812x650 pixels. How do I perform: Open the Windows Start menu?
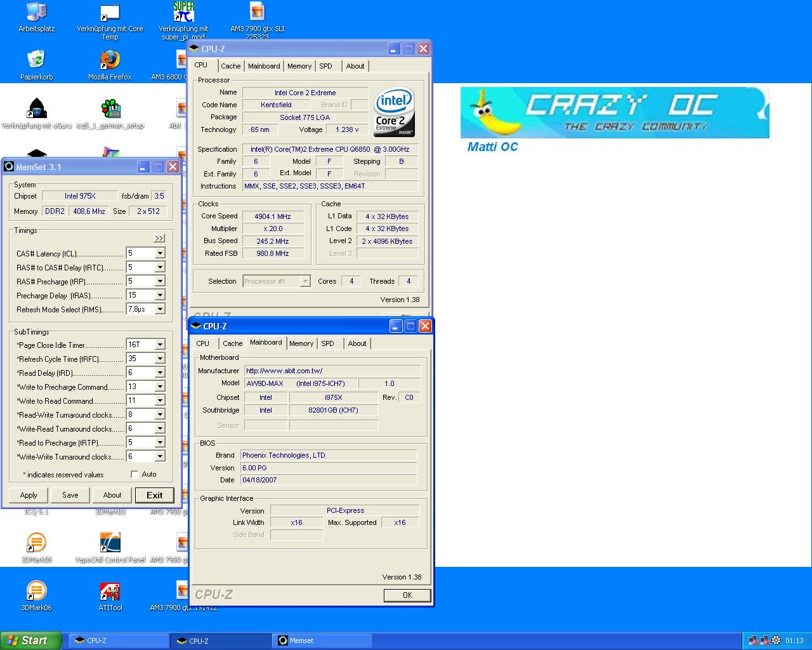pyautogui.click(x=31, y=640)
